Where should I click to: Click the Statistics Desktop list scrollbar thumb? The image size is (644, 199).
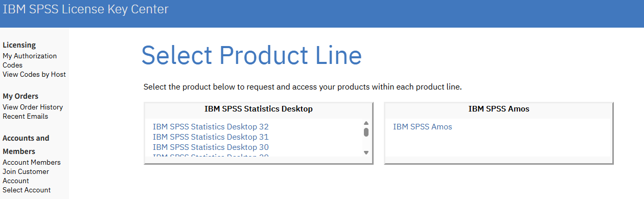pos(366,132)
